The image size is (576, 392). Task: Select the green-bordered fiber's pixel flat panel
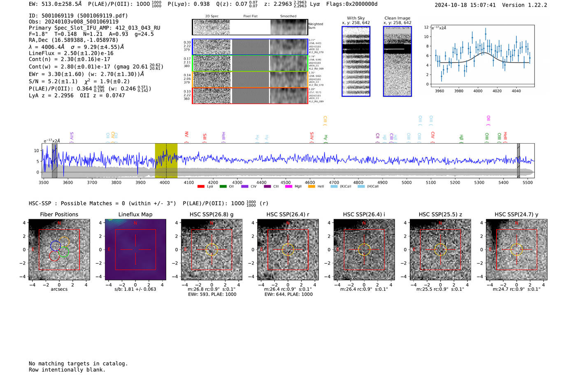(x=250, y=63)
